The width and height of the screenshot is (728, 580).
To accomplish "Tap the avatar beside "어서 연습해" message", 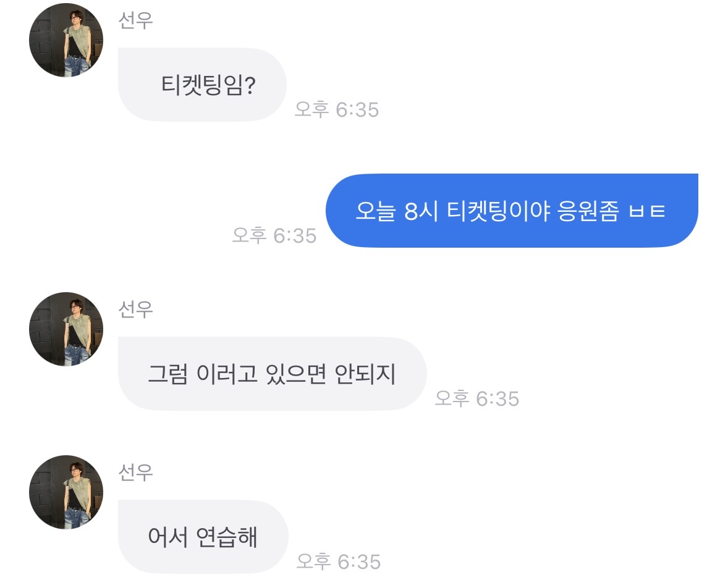I will 66,492.
